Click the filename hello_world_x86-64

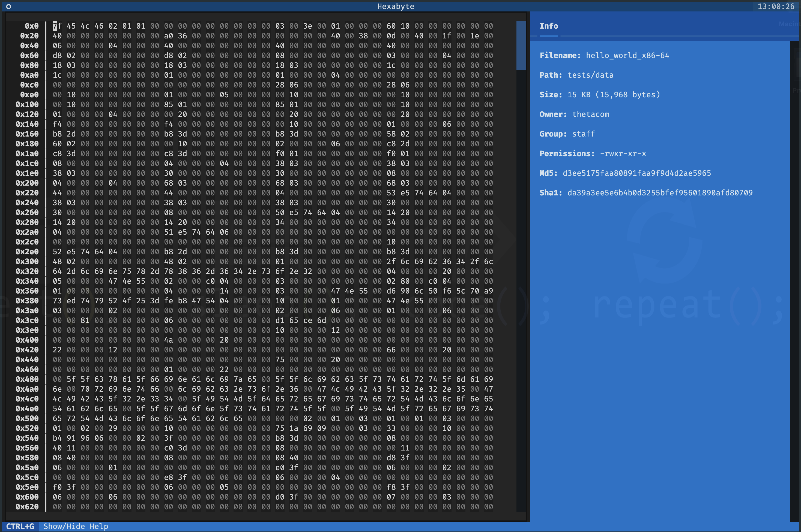pos(627,55)
